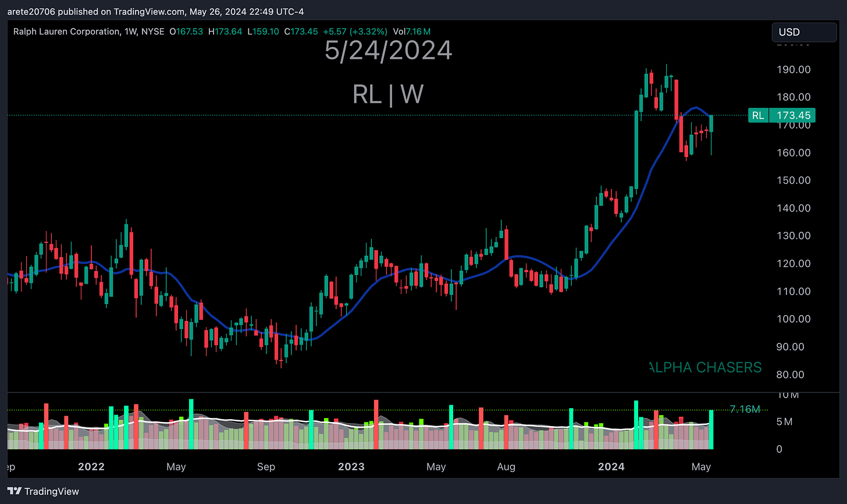Click the RL | W chart label
The width and height of the screenshot is (847, 504).
tap(388, 94)
